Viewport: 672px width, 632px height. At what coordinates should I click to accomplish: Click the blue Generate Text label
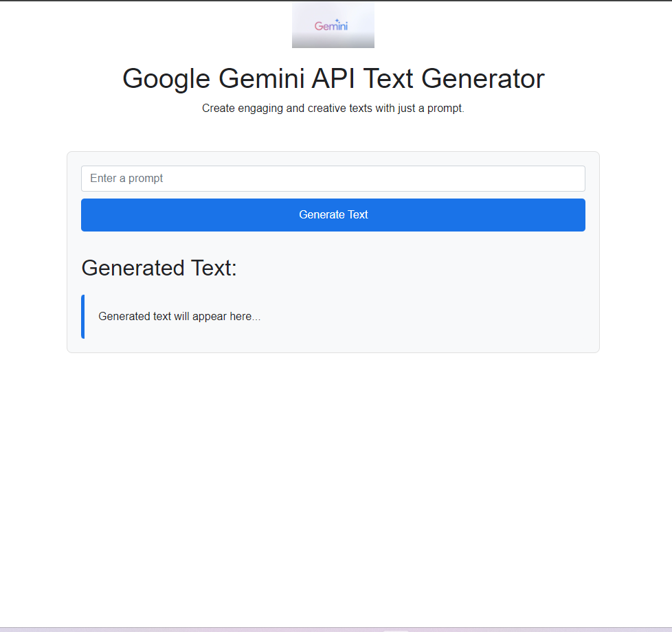333,214
